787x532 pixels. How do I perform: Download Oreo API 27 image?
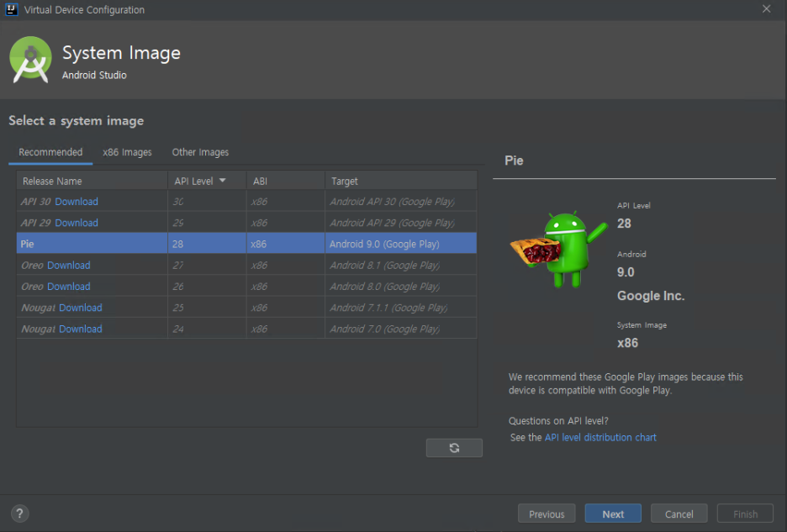point(69,265)
